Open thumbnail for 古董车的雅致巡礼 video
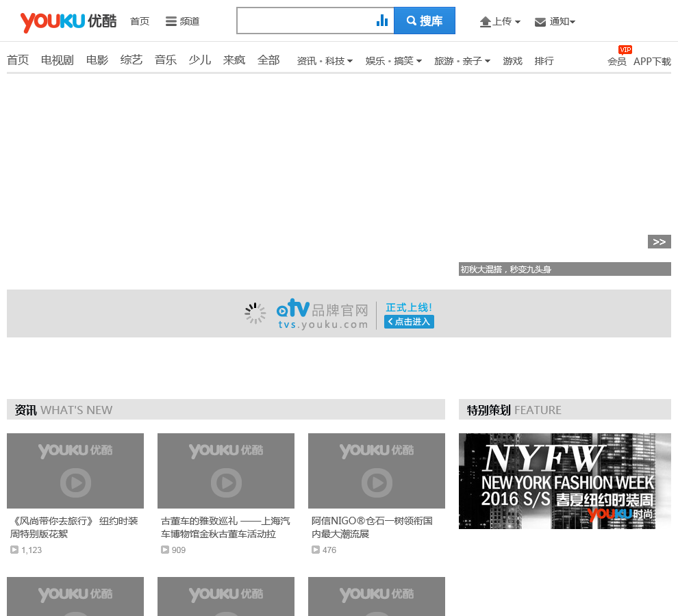Screen dimensions: 678x616 pos(226,471)
